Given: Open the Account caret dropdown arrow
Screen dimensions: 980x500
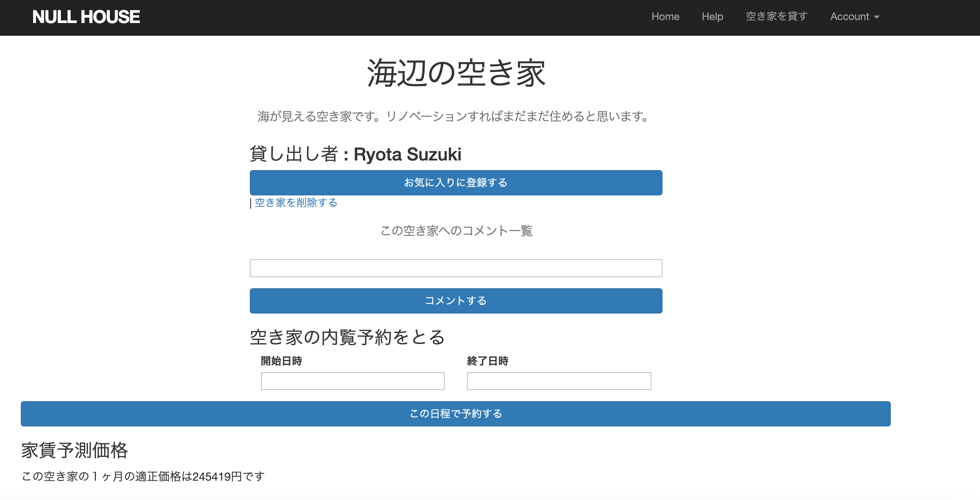Looking at the screenshot, I should 877,17.
